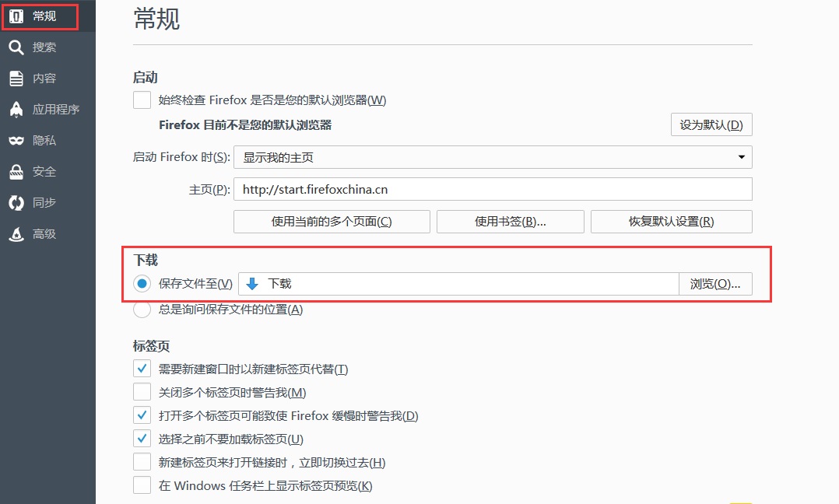
Task: Click the 常规 page heading
Action: [x=156, y=19]
